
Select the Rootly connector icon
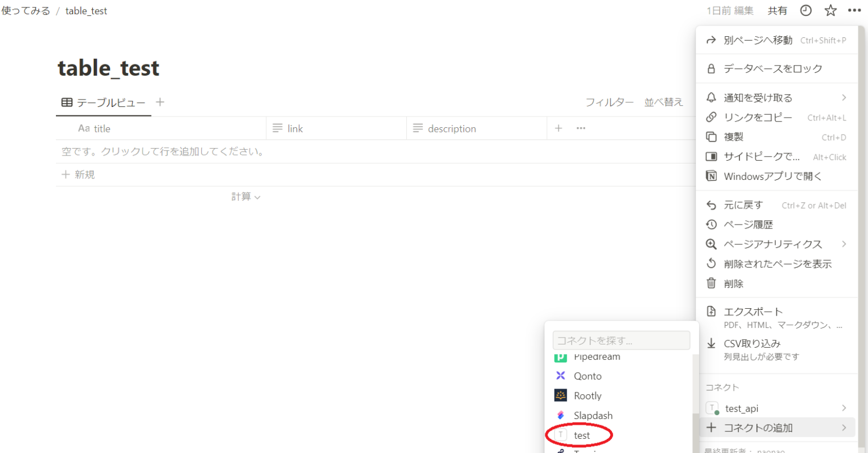(561, 395)
